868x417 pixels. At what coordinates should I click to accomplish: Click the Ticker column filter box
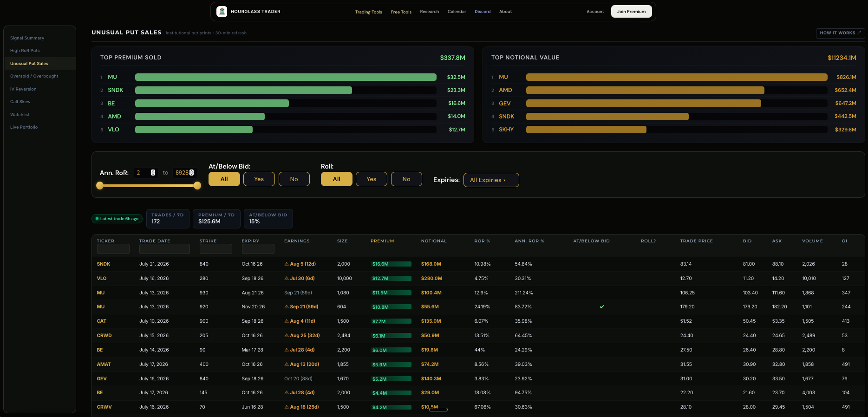pyautogui.click(x=113, y=249)
